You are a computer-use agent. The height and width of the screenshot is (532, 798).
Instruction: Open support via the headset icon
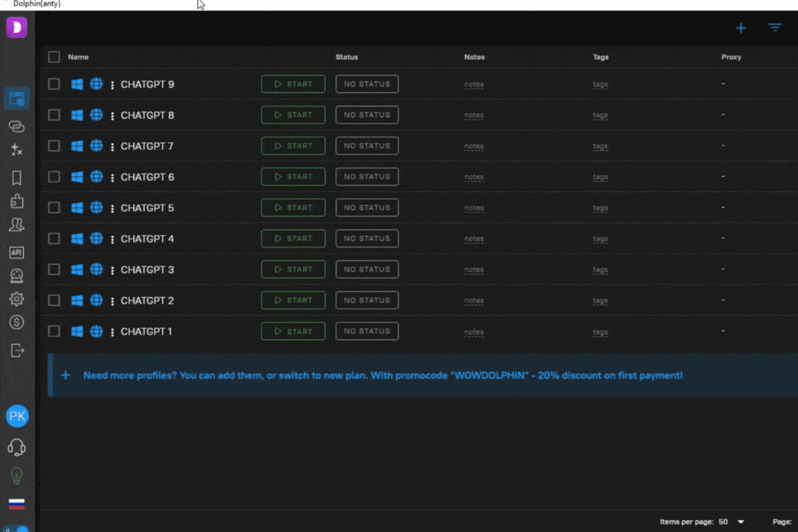pyautogui.click(x=16, y=447)
